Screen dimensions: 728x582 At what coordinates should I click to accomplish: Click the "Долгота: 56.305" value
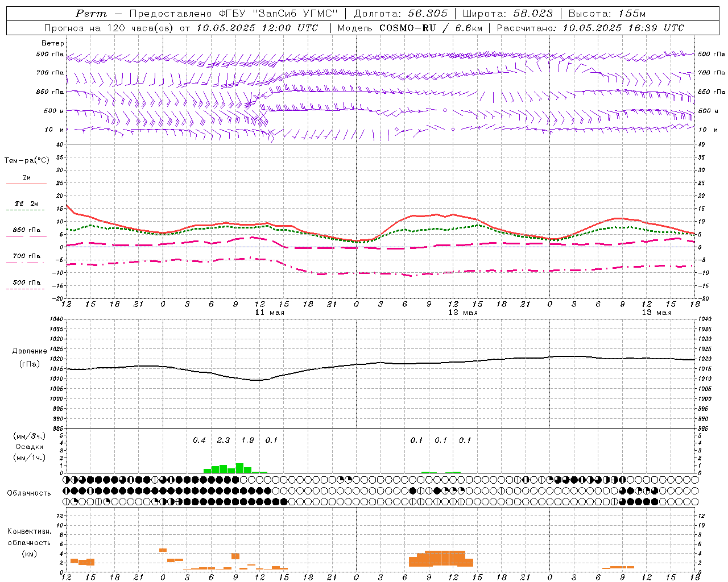click(x=401, y=14)
